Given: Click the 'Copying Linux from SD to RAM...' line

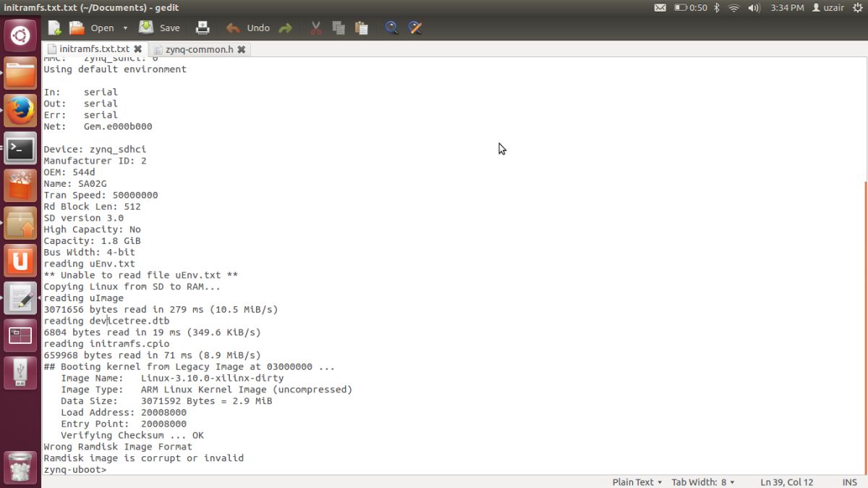Looking at the screenshot, I should coord(132,287).
